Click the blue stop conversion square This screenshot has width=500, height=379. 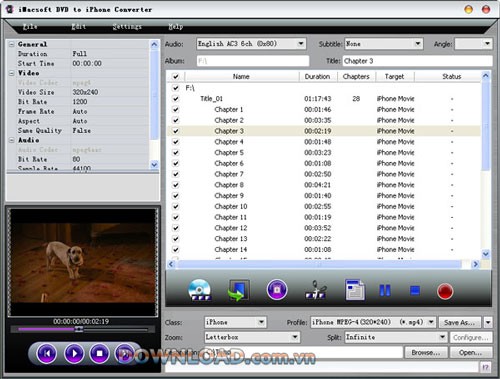click(415, 290)
